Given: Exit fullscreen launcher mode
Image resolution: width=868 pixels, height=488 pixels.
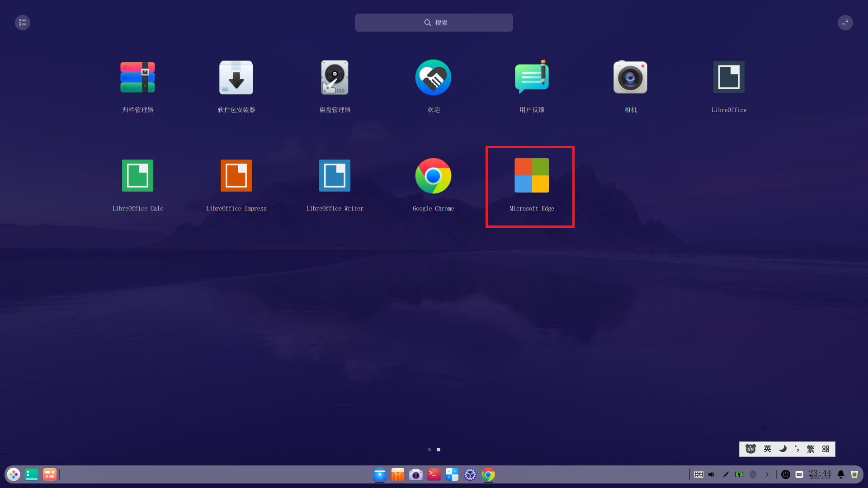Looking at the screenshot, I should tap(845, 23).
